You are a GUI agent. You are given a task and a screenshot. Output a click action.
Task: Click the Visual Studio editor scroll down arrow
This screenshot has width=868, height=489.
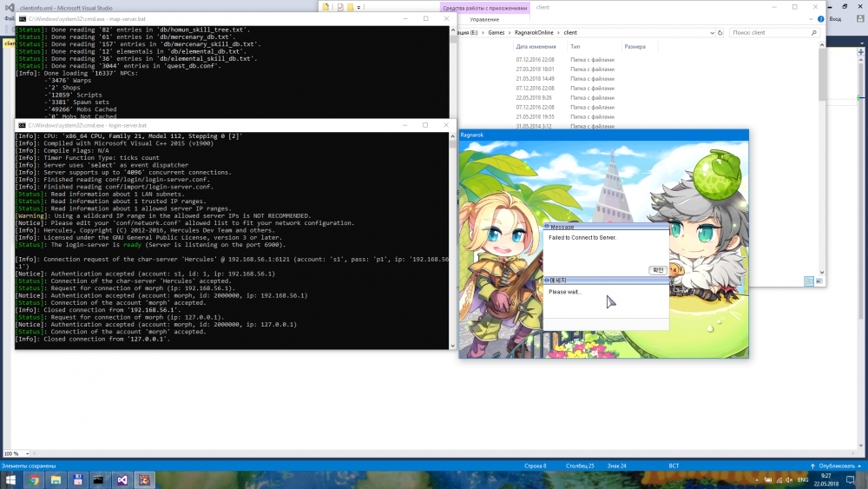[860, 446]
